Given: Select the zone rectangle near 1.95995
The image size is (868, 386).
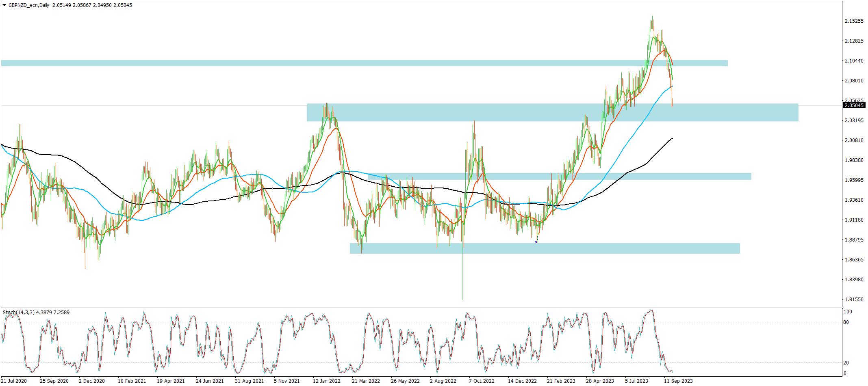Looking at the screenshot, I should pyautogui.click(x=559, y=176).
